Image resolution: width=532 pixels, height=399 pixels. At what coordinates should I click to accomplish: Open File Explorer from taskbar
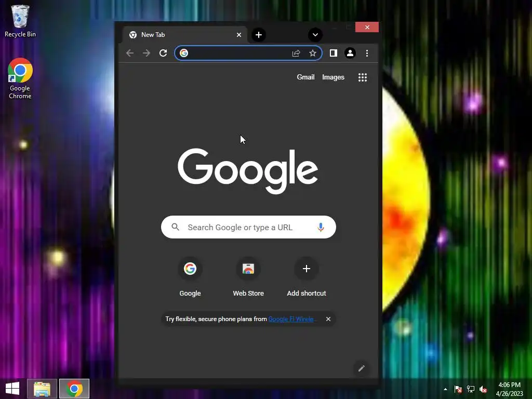42,389
